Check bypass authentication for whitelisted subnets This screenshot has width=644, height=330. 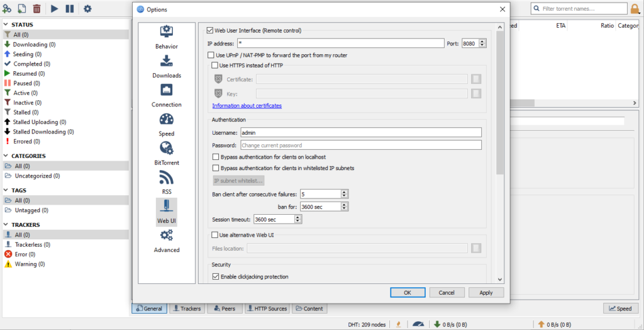[x=216, y=168]
